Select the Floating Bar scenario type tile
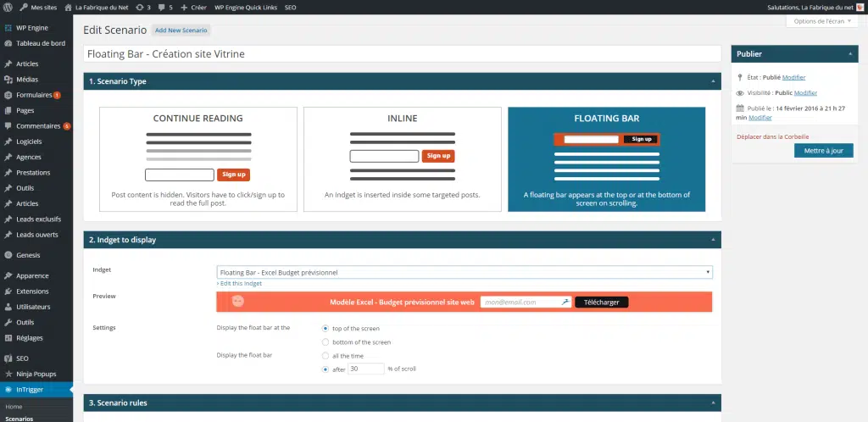This screenshot has height=422, width=868. tap(606, 158)
